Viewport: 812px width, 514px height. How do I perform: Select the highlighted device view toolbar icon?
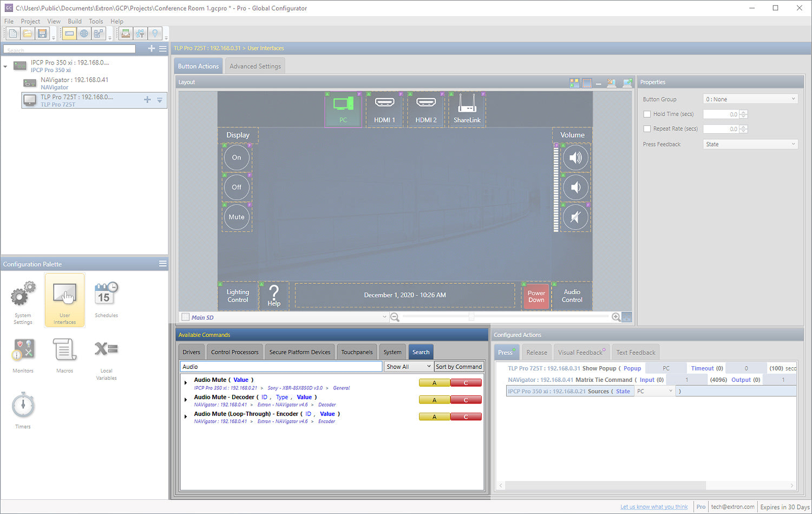(69, 34)
